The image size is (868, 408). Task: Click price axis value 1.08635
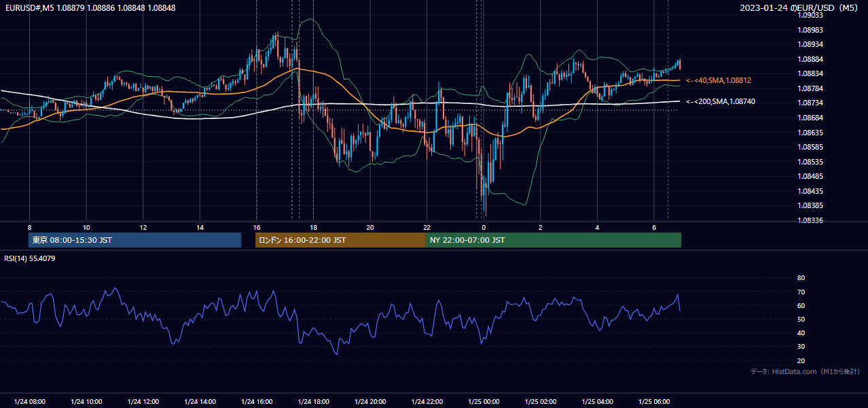tap(810, 133)
